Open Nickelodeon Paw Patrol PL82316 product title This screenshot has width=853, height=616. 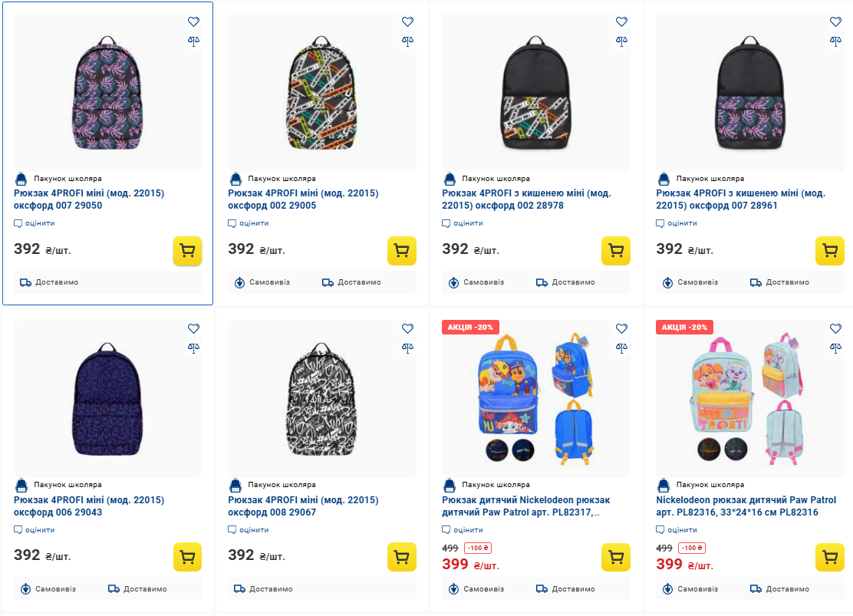746,506
